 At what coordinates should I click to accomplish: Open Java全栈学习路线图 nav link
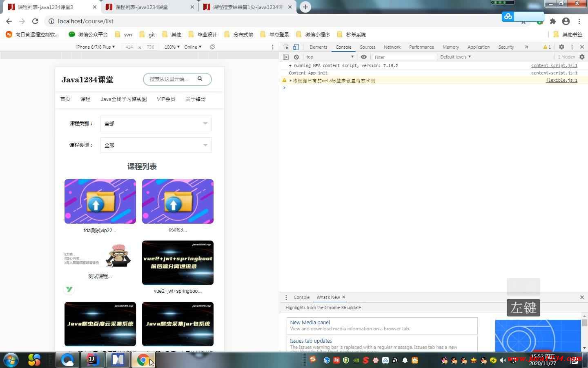124,99
